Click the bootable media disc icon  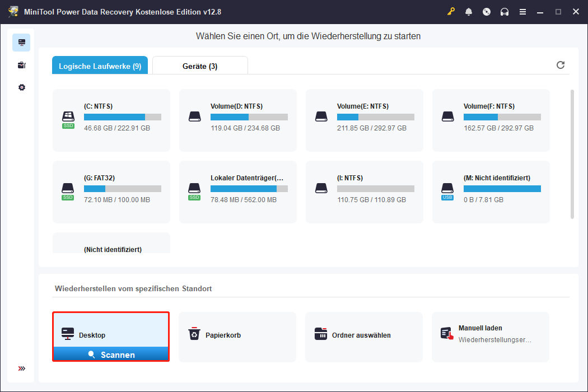(x=487, y=11)
